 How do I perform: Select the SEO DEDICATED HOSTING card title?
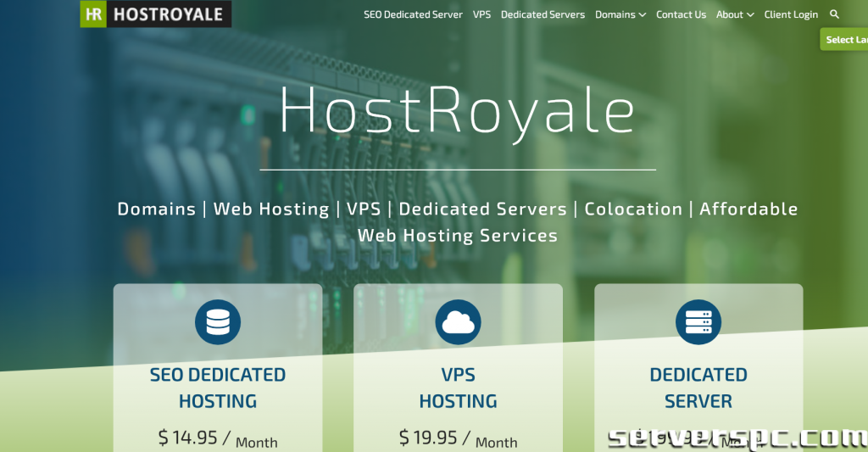point(218,388)
